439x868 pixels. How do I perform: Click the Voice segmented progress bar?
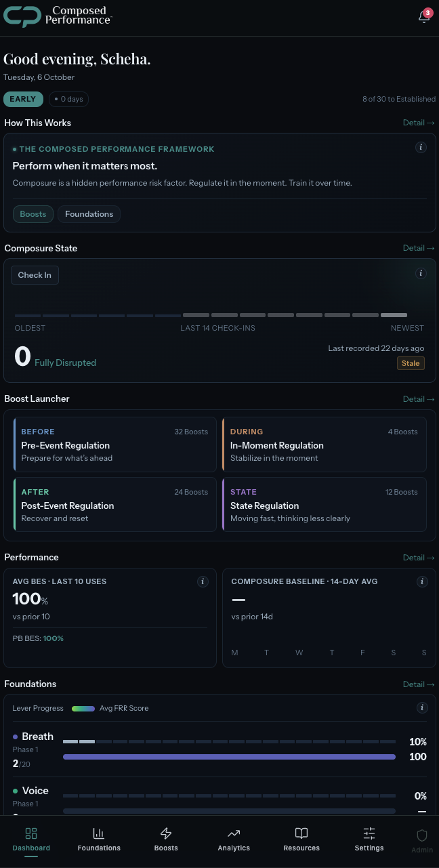tap(229, 795)
